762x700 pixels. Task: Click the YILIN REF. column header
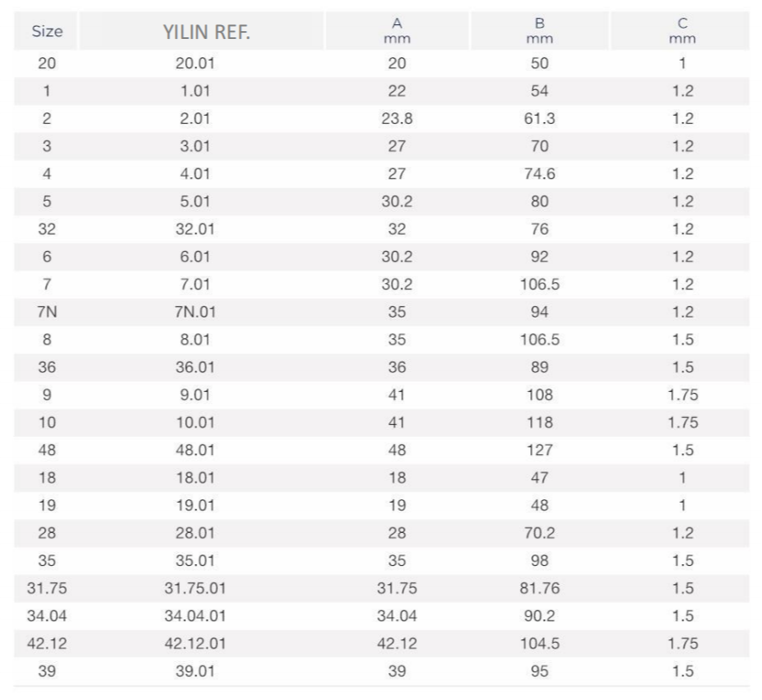click(206, 32)
